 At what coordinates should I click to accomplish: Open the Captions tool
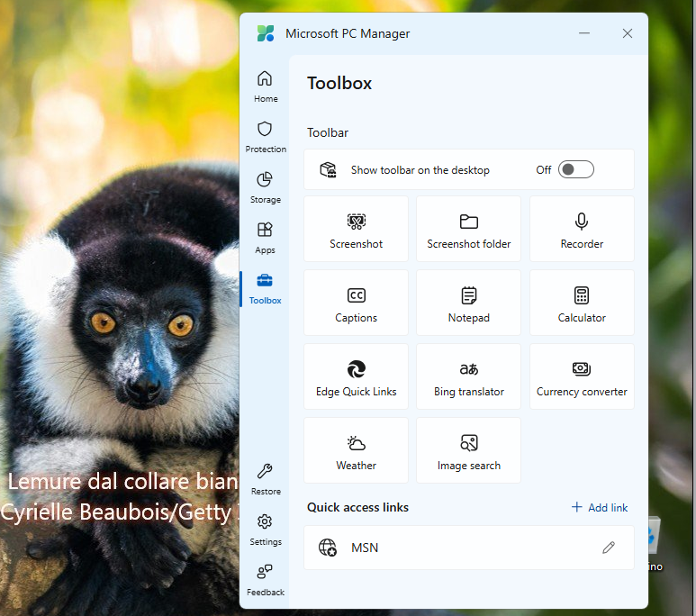click(356, 303)
